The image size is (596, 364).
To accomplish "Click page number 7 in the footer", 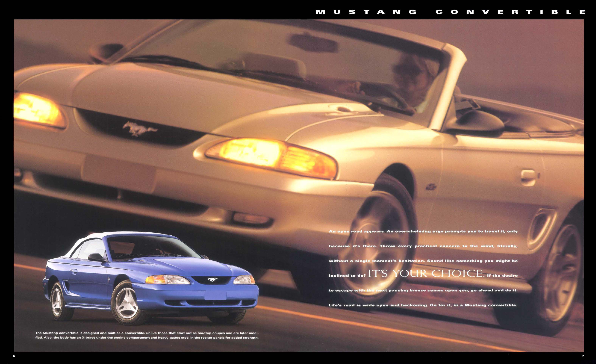I will tap(583, 356).
